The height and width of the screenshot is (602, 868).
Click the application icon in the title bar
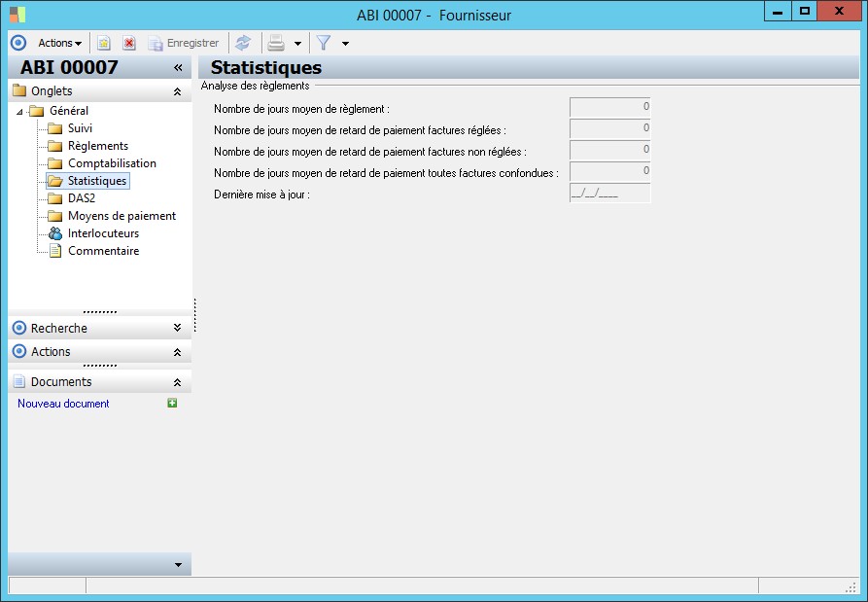click(x=17, y=15)
